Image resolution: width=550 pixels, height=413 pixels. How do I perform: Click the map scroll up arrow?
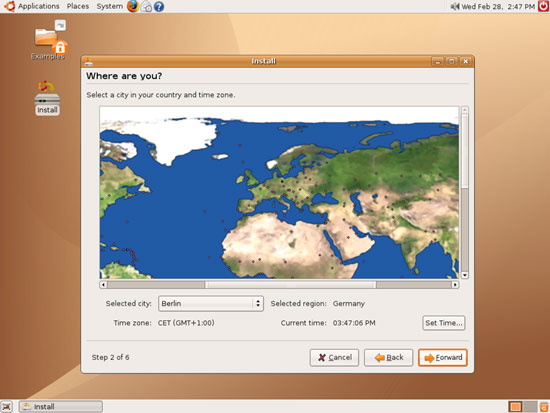(465, 110)
